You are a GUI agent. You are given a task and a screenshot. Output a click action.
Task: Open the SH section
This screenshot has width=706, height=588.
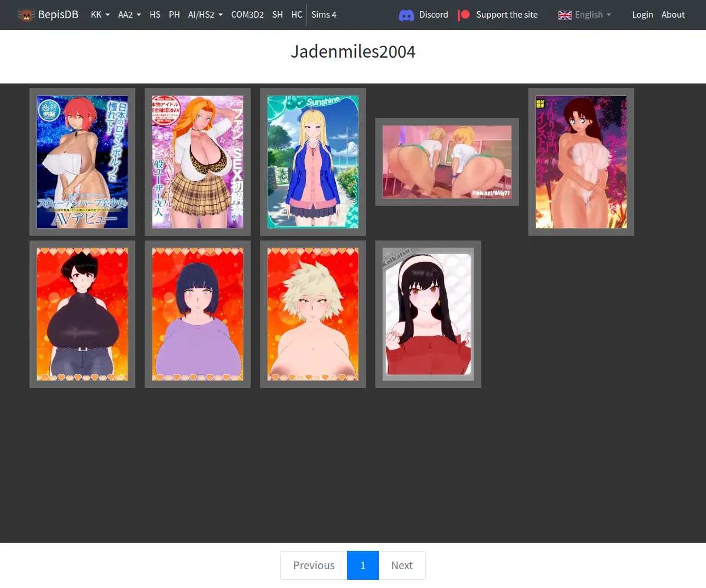(x=278, y=15)
